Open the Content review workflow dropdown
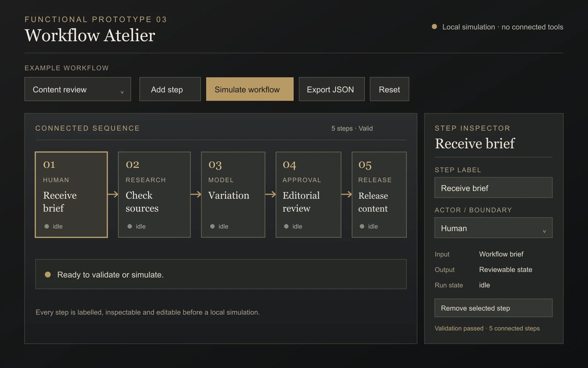The image size is (588, 368). pyautogui.click(x=78, y=89)
